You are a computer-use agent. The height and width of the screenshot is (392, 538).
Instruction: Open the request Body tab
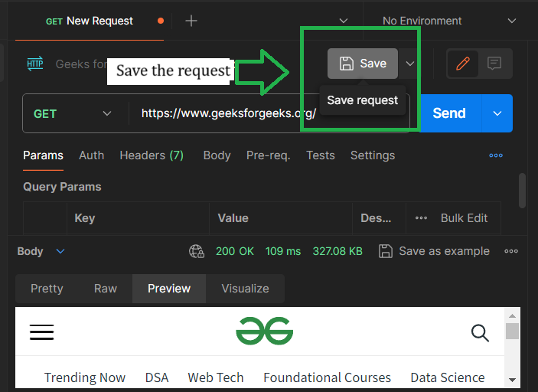217,155
